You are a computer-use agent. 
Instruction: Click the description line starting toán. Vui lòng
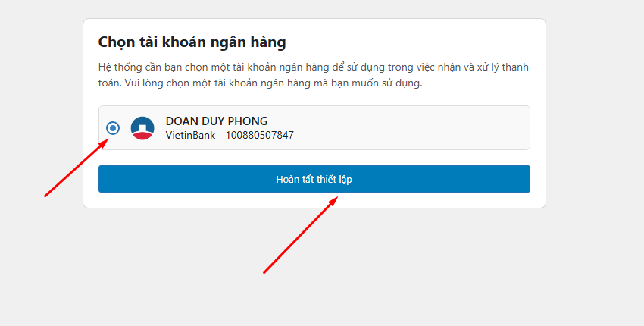(260, 83)
